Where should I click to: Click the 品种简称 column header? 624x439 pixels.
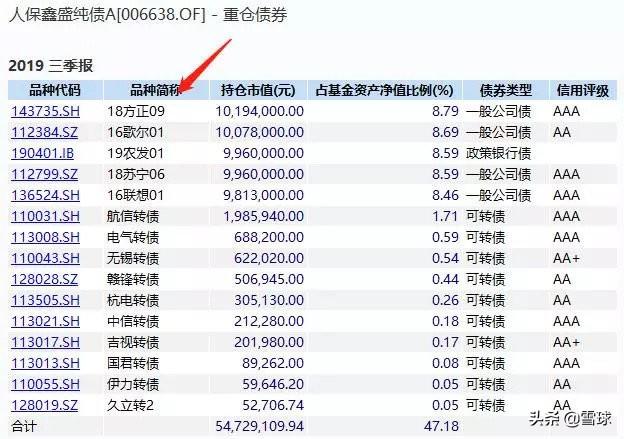(x=156, y=90)
